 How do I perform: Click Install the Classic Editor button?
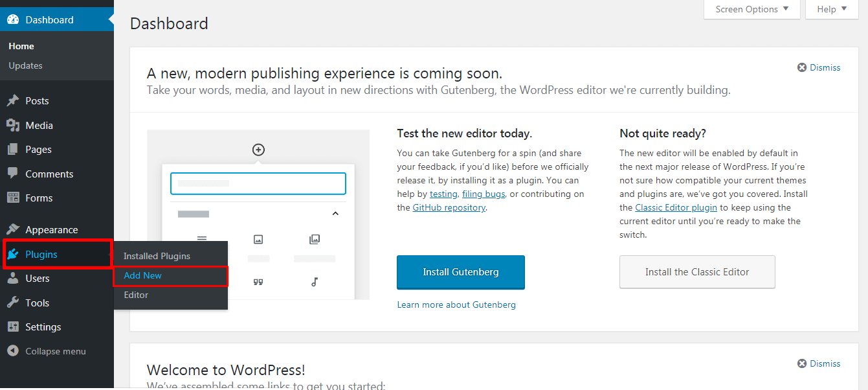pos(697,272)
